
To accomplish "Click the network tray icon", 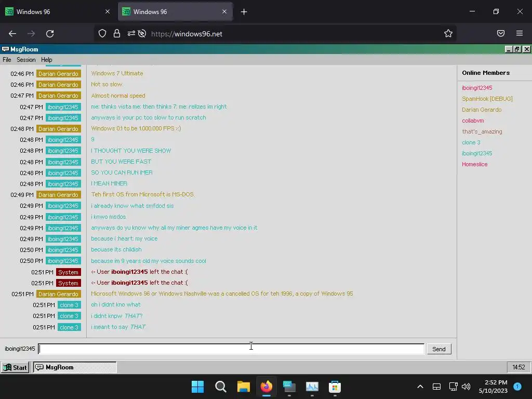I will 453,387.
